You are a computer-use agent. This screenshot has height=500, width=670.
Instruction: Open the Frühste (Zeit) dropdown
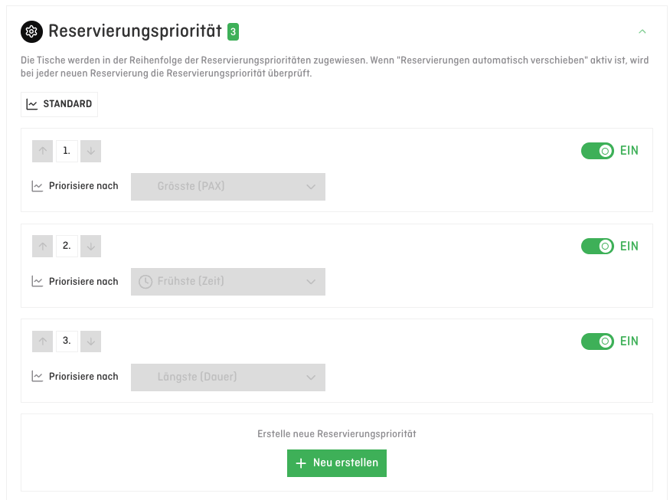pos(228,281)
